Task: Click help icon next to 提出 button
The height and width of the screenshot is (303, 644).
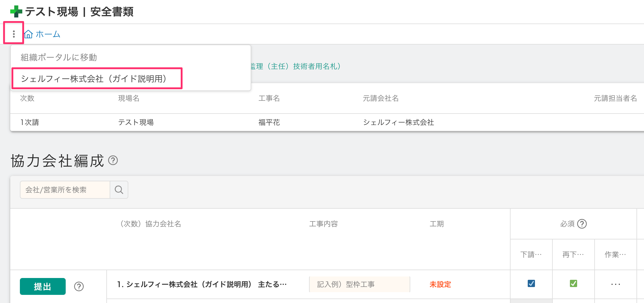Action: (x=79, y=286)
